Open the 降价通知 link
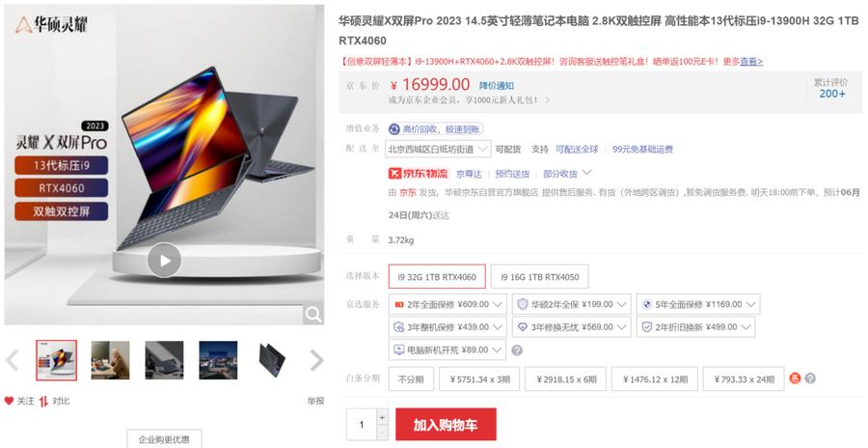Screen dimensions: 868x448 496,85
